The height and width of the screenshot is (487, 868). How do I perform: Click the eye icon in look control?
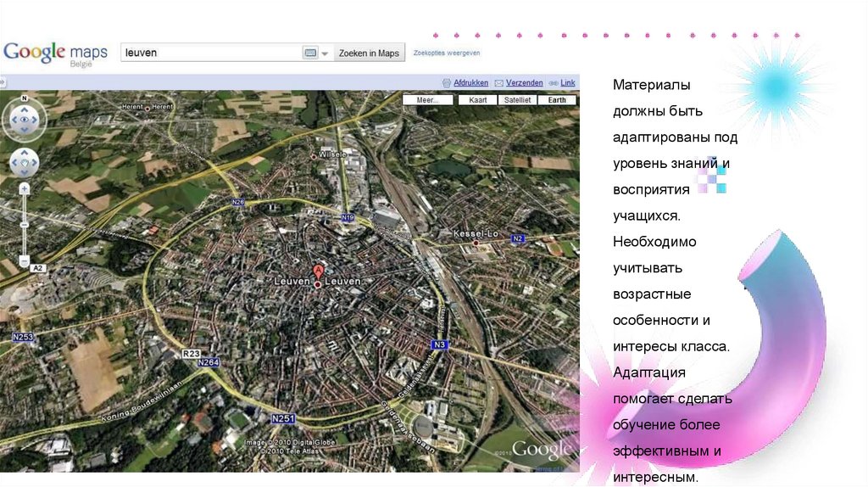[x=25, y=120]
